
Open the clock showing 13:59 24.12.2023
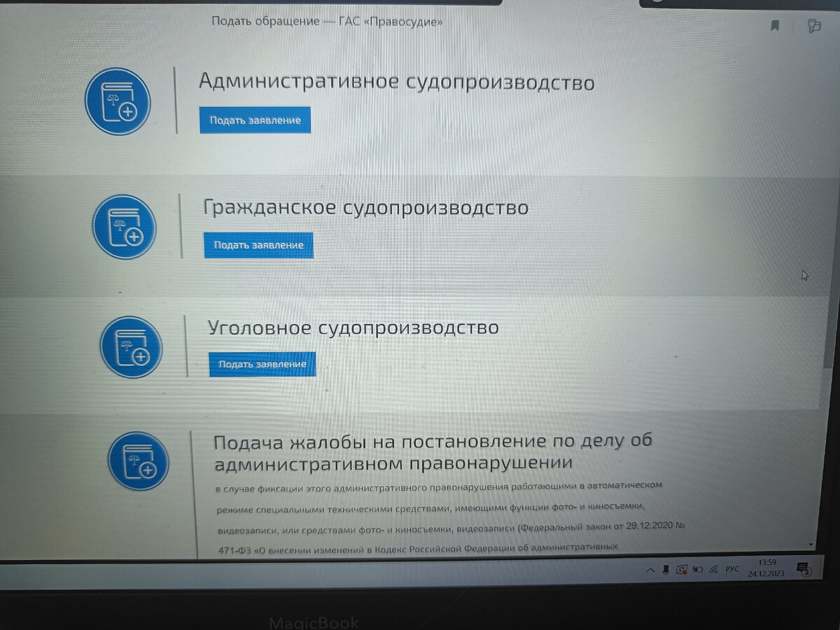[x=767, y=567]
